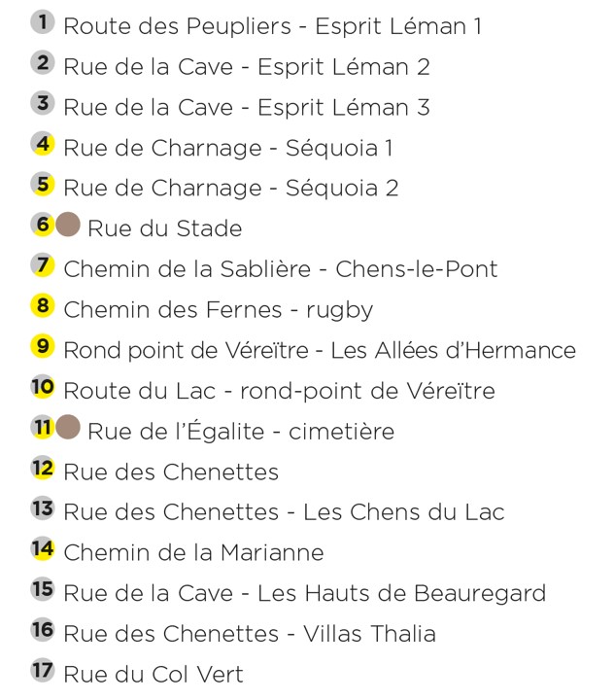The height and width of the screenshot is (700, 614).
Task: Select Rue des Chenettes - Les Chens du Lac
Action: pyautogui.click(x=284, y=512)
